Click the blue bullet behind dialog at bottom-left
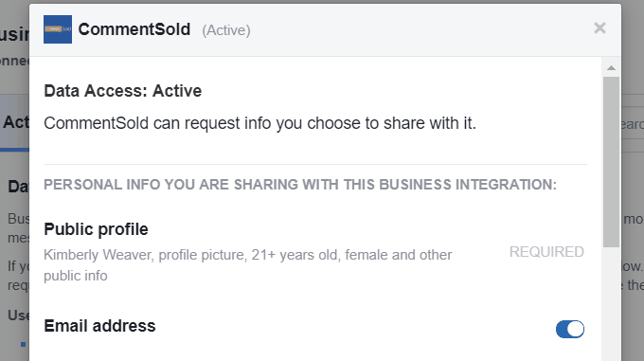 point(24,344)
